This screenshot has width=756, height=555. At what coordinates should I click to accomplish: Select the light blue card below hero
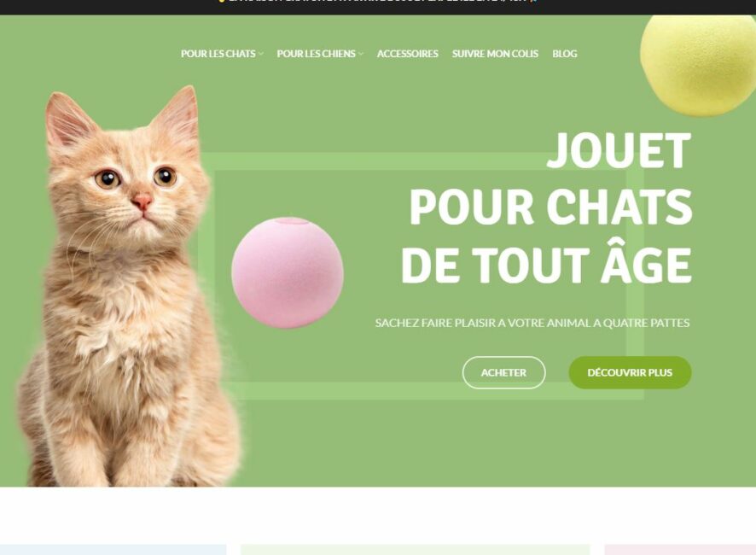[x=113, y=550]
